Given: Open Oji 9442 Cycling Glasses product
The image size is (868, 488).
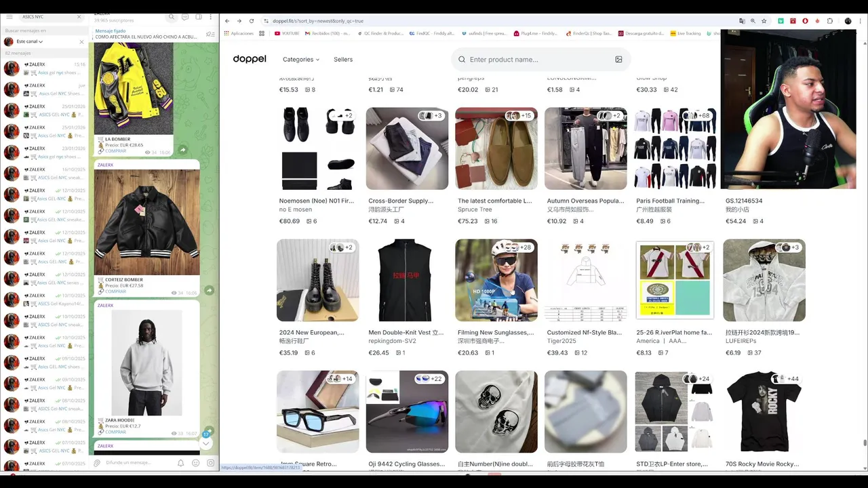Looking at the screenshot, I should pos(407,411).
